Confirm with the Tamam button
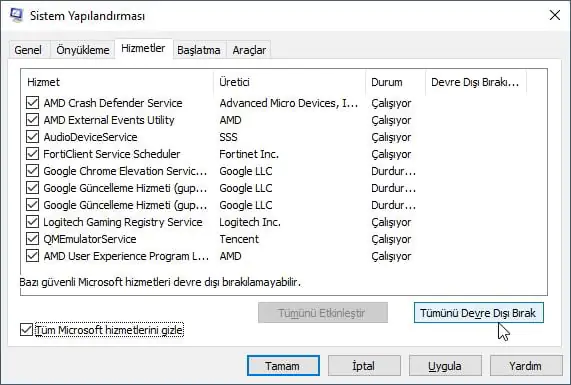Screen dimensions: 571x385 (283, 366)
